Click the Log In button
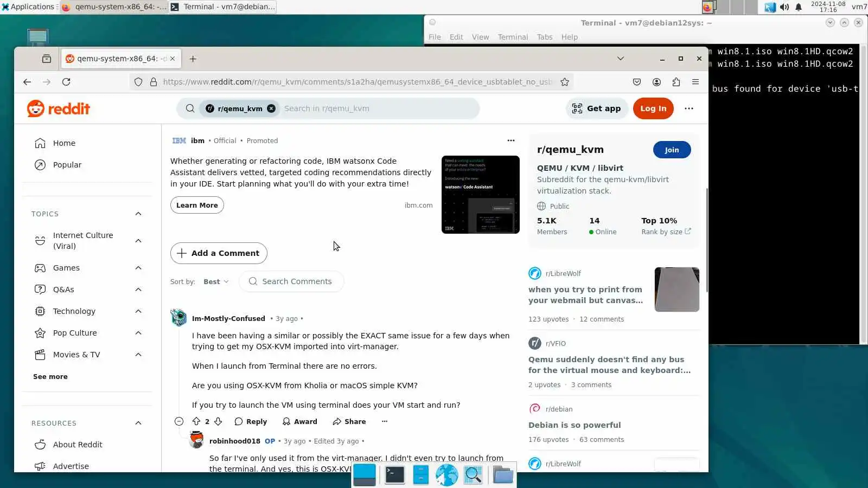 [653, 108]
